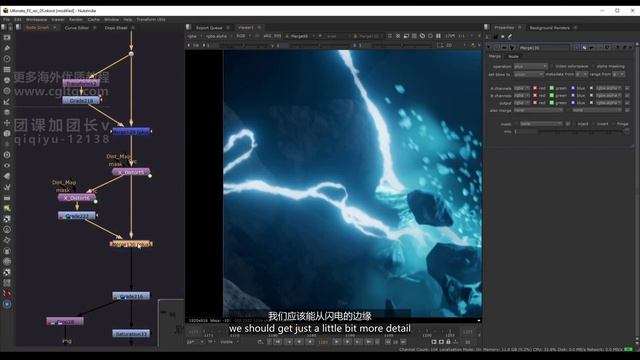The height and width of the screenshot is (360, 640).
Task: Enable Video colorspace checkbox
Action: point(552,66)
